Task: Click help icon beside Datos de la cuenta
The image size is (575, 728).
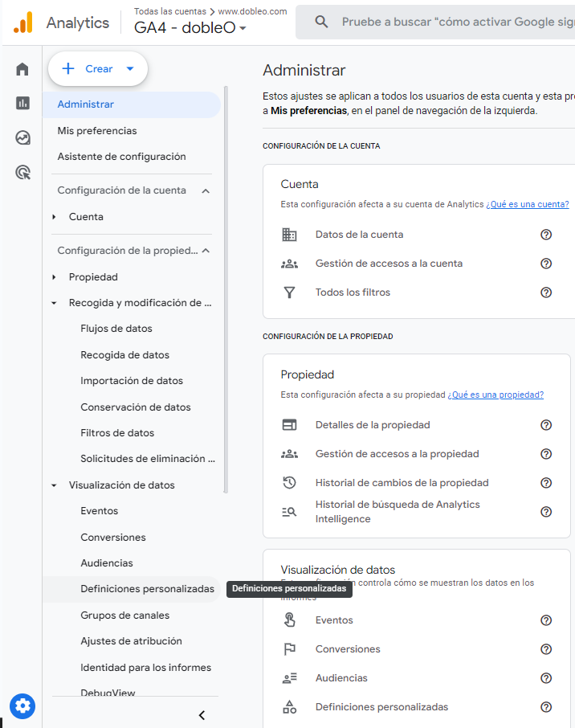Action: (x=546, y=235)
